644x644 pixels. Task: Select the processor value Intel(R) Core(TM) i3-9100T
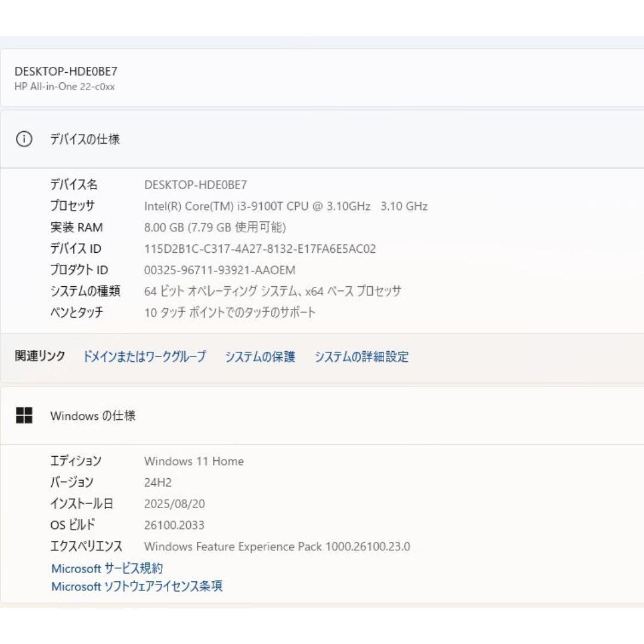click(x=286, y=206)
